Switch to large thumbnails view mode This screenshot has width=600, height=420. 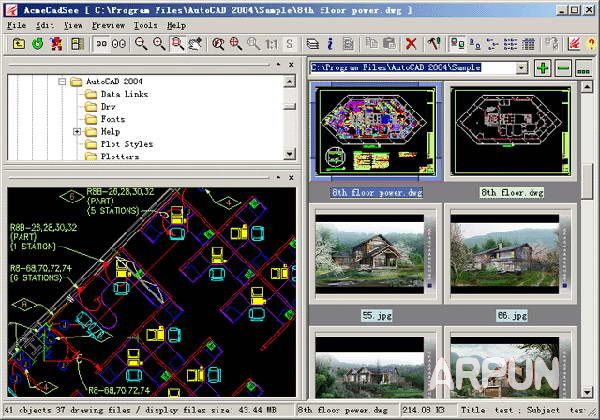456,44
